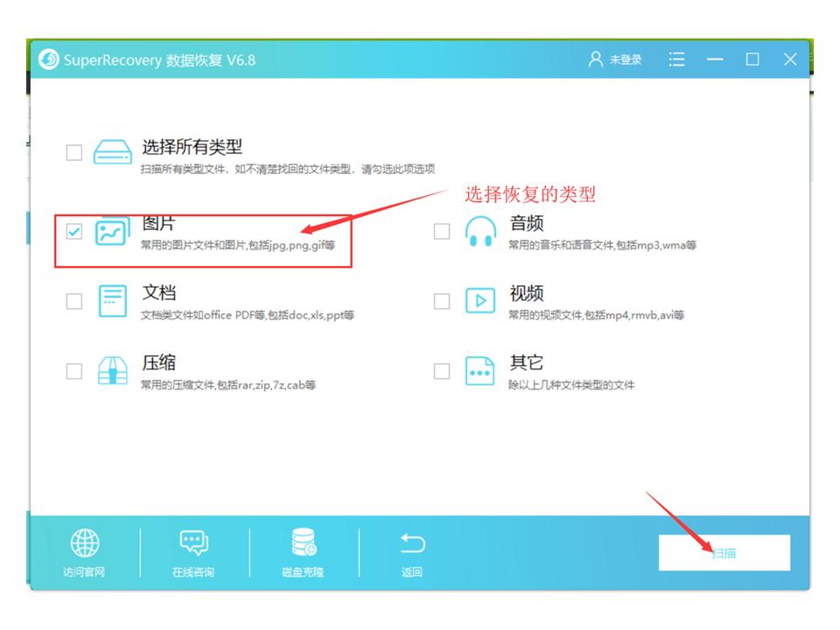Viewport: 840px width, 630px height.
Task: Enable the 音频 checkbox
Action: pos(444,229)
